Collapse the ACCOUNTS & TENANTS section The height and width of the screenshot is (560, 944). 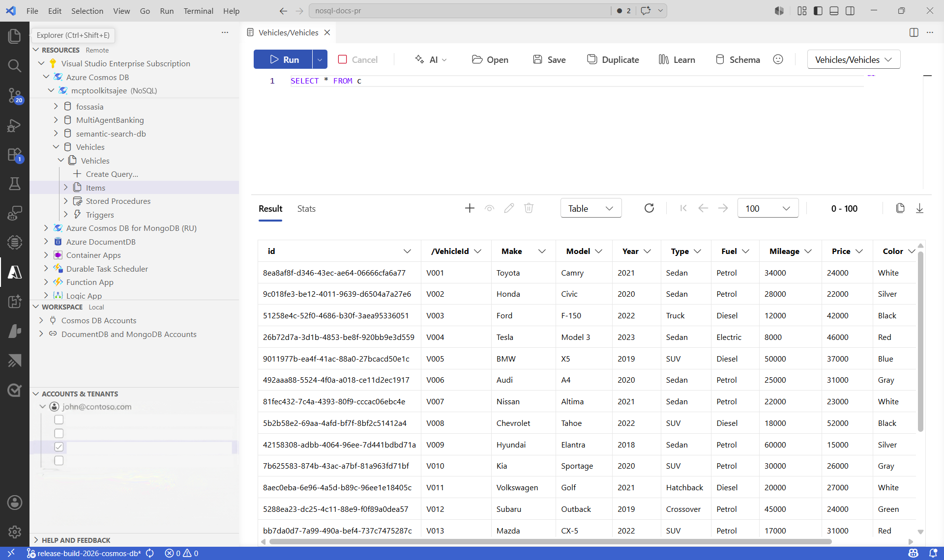point(36,394)
